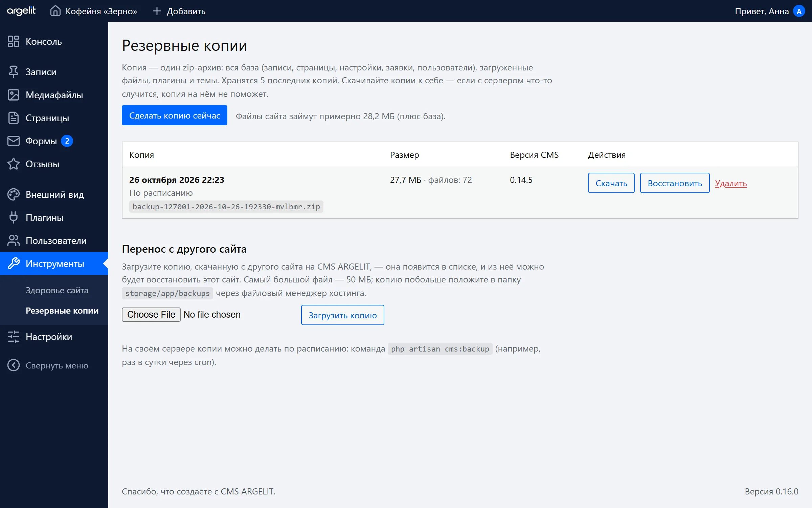Screen dimensions: 812x508
Task: Click the Плагины plug icon
Action: point(14,217)
